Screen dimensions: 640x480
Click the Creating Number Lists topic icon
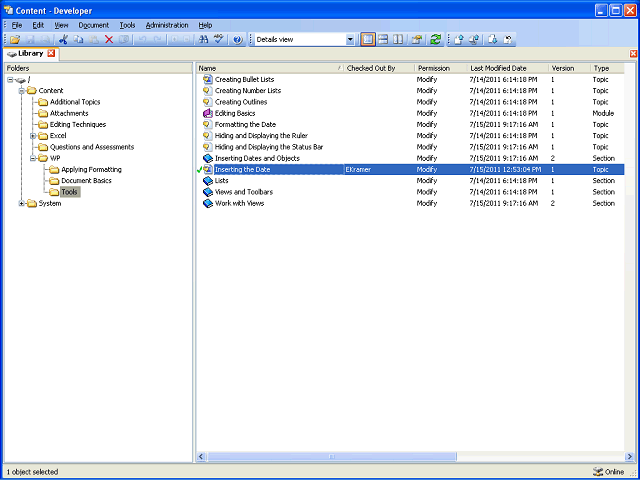coord(208,91)
